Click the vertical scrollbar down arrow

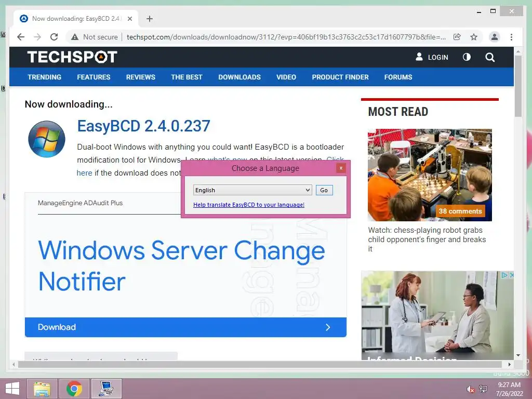[518, 355]
